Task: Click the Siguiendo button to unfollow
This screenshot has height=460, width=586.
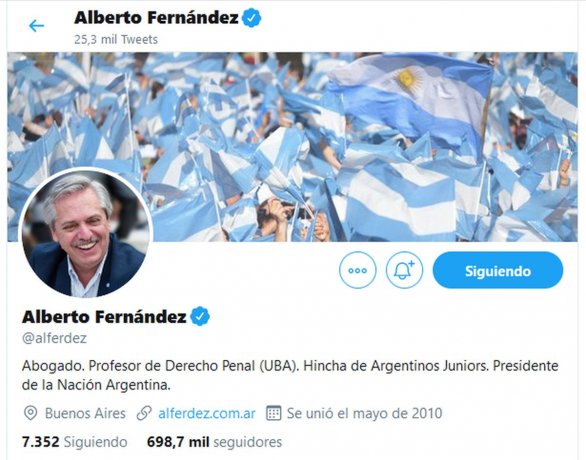Action: (498, 270)
